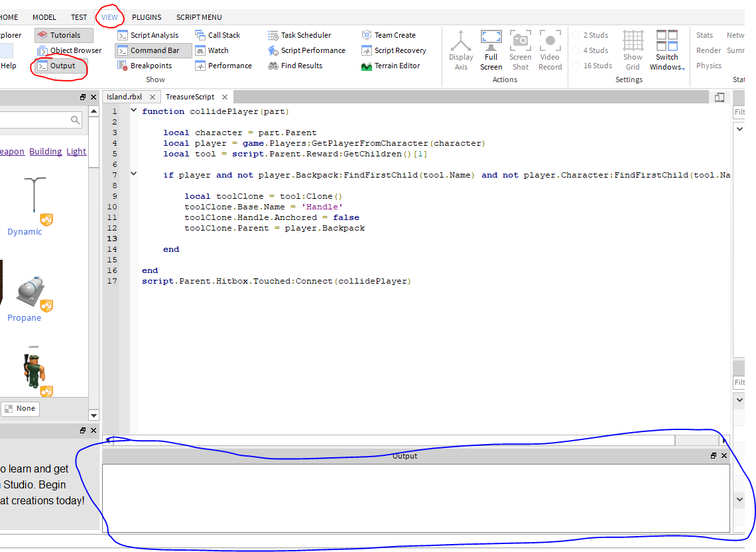
Task: Open the Object Browser
Action: [x=70, y=50]
